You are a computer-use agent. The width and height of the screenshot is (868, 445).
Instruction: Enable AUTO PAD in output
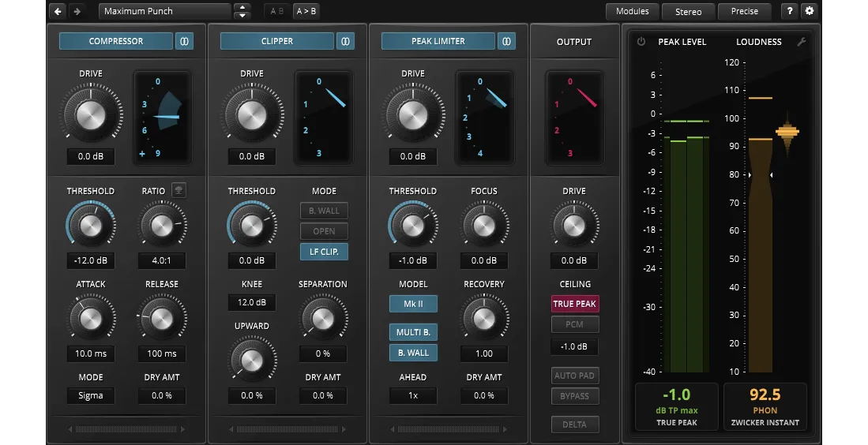click(575, 376)
